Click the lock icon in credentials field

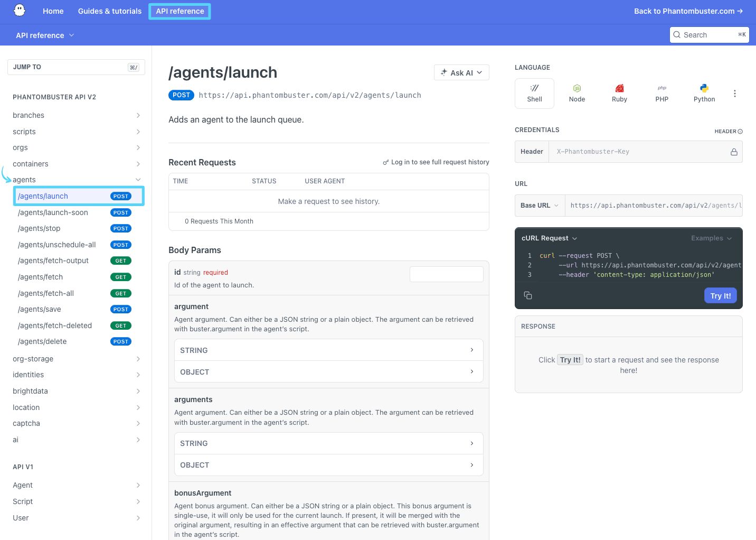coord(734,152)
